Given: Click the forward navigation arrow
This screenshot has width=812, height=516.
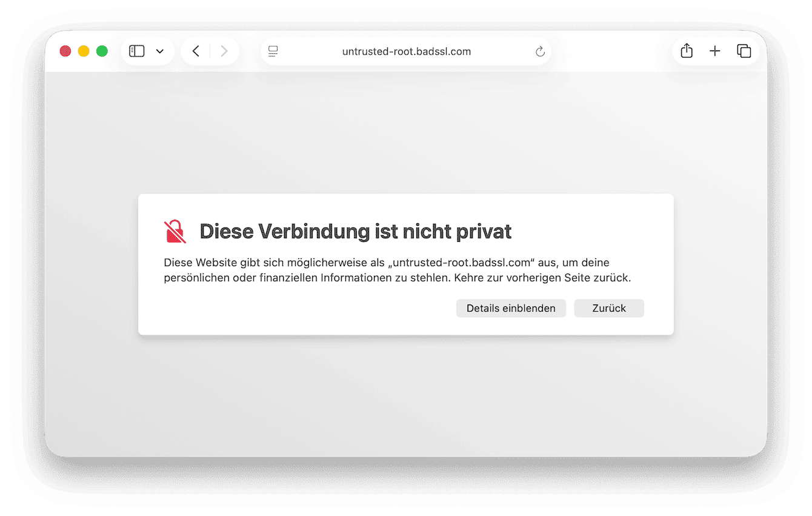Looking at the screenshot, I should click(x=224, y=51).
